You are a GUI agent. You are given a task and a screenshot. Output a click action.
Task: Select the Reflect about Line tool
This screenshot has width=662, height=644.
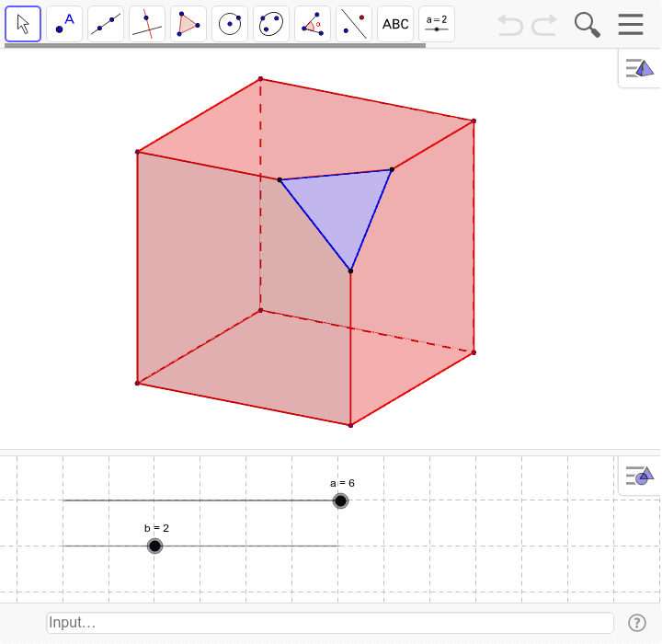point(354,24)
